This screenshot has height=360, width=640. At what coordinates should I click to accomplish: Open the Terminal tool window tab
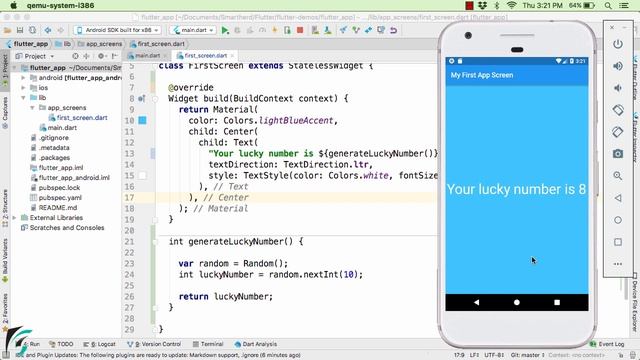(208, 344)
